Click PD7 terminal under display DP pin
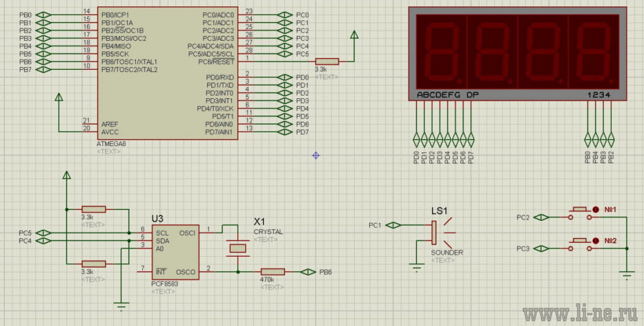 471,140
